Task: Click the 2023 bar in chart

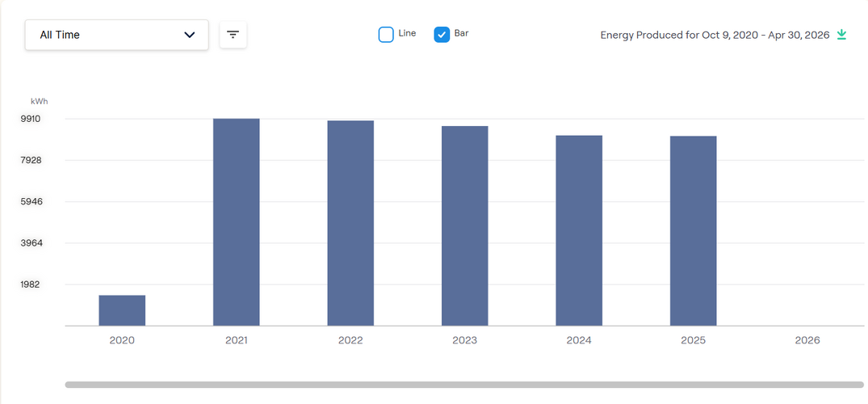Action: [464, 226]
